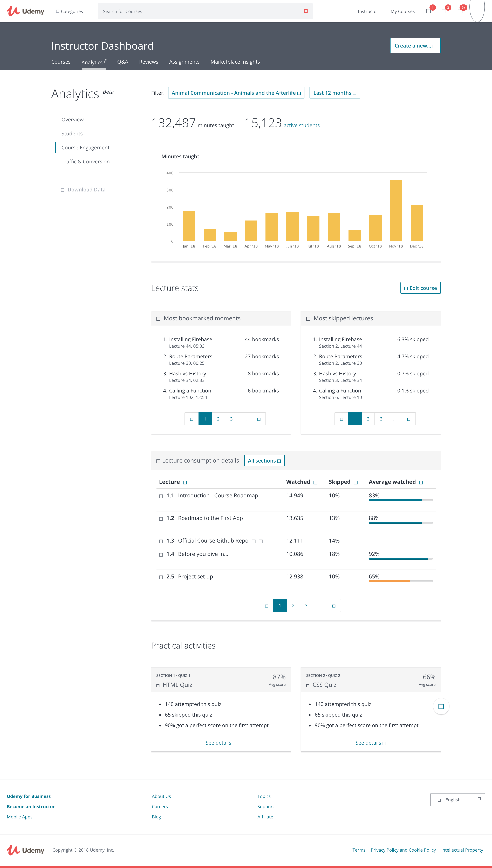
Task: Select Students in the Analytics sidebar
Action: tap(72, 133)
